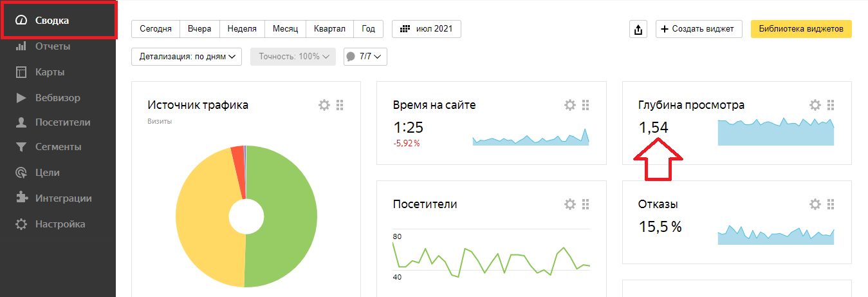The height and width of the screenshot is (297, 868).
Task: Click drag handle icon on Источник трафика widget
Action: [x=340, y=105]
